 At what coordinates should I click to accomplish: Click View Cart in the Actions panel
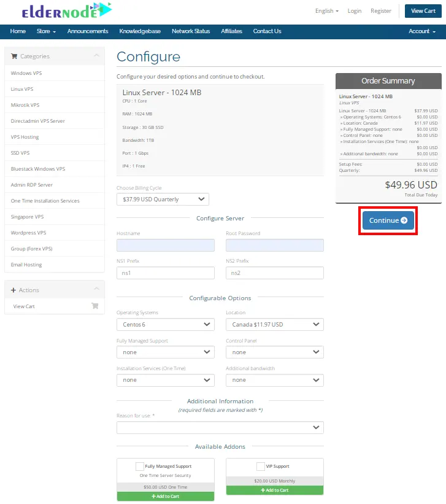[x=55, y=306]
